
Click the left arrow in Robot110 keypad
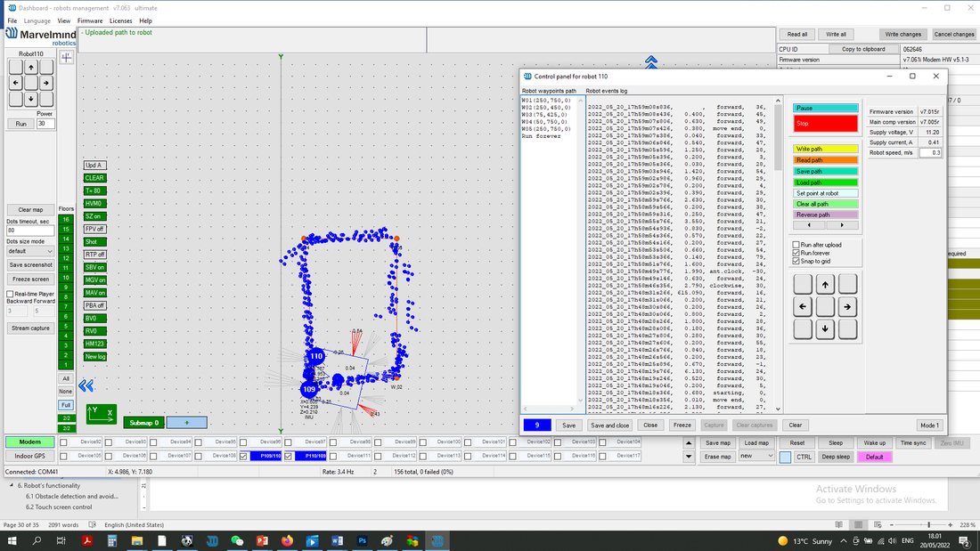point(16,83)
